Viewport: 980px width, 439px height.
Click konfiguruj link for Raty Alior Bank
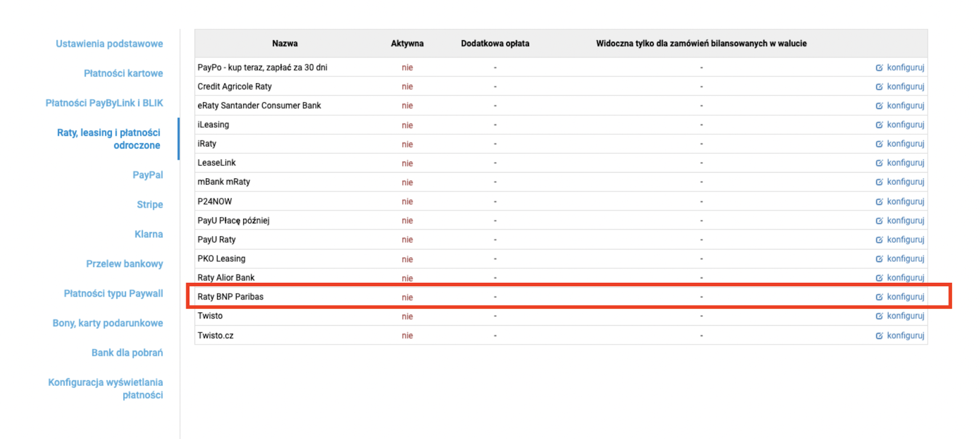click(x=905, y=277)
